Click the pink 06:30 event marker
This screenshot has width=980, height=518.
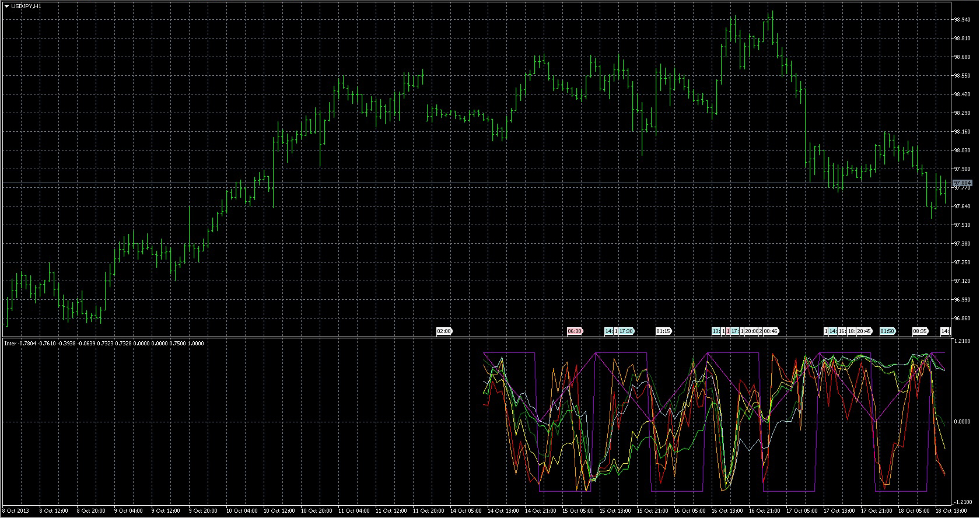[575, 331]
